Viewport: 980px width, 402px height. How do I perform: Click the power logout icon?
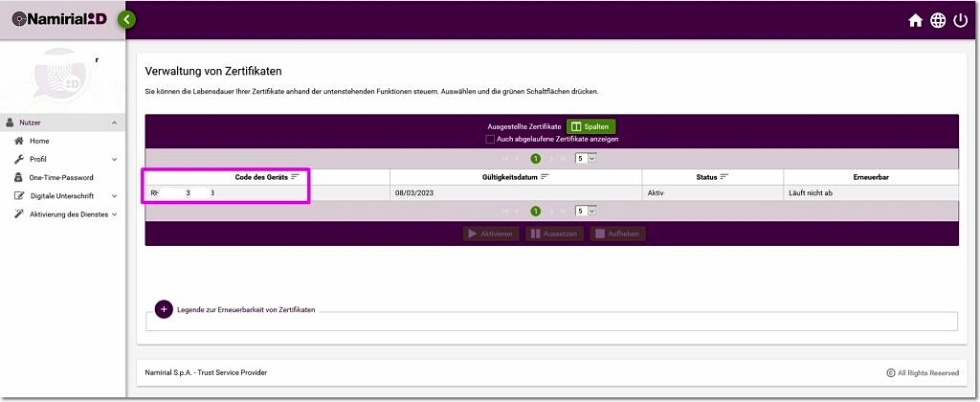coord(960,21)
